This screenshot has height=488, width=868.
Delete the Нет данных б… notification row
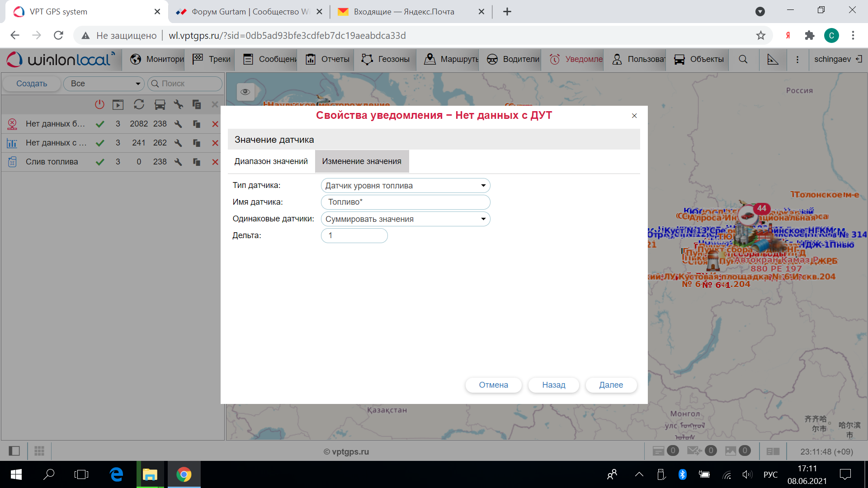click(x=215, y=124)
